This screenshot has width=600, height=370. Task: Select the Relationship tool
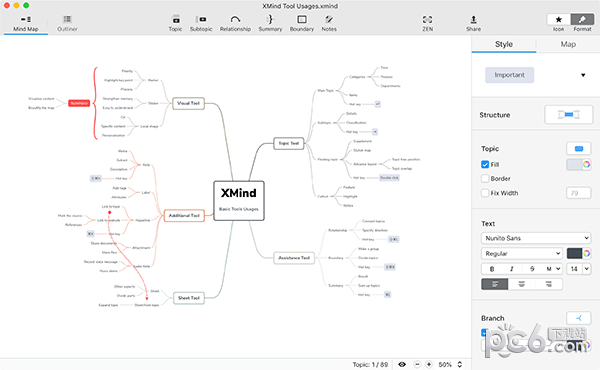tap(235, 23)
